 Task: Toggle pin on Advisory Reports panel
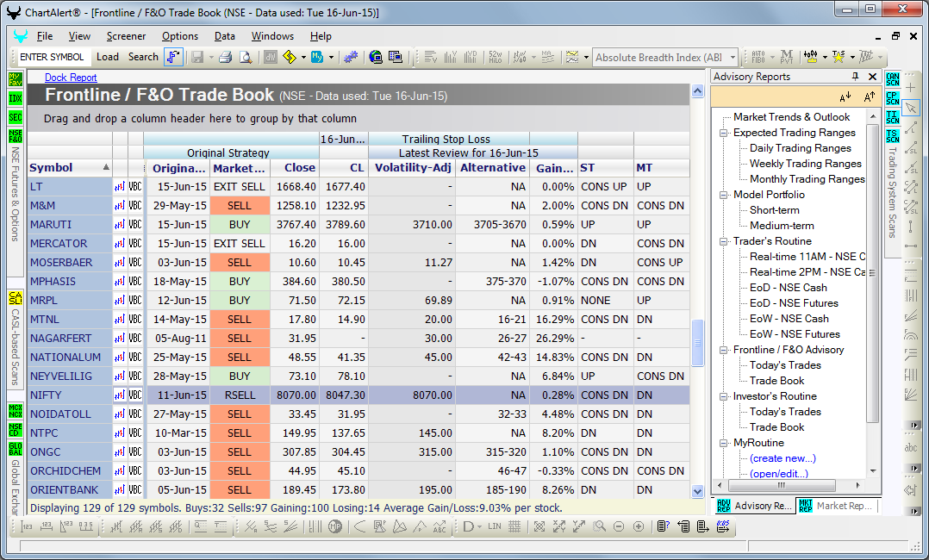coord(855,77)
